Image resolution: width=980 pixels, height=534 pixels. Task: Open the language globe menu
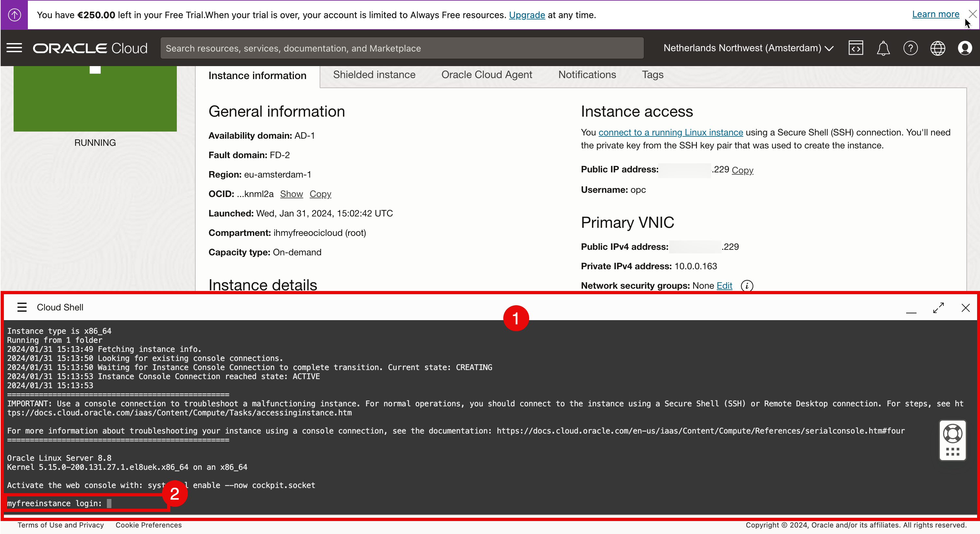(x=938, y=48)
